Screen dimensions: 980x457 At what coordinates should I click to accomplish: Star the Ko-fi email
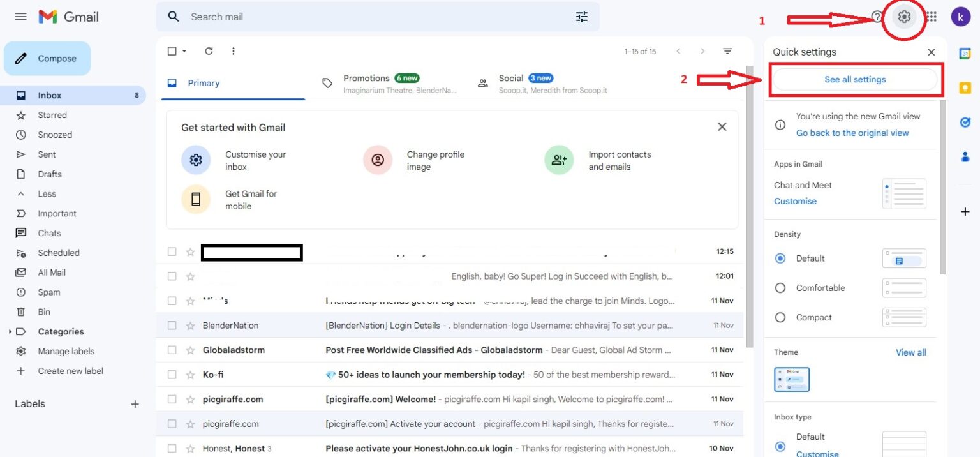coord(190,374)
